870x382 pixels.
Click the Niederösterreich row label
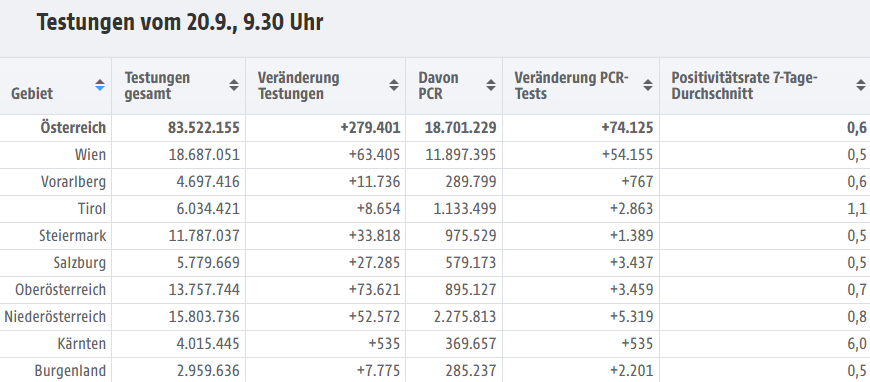[55, 317]
